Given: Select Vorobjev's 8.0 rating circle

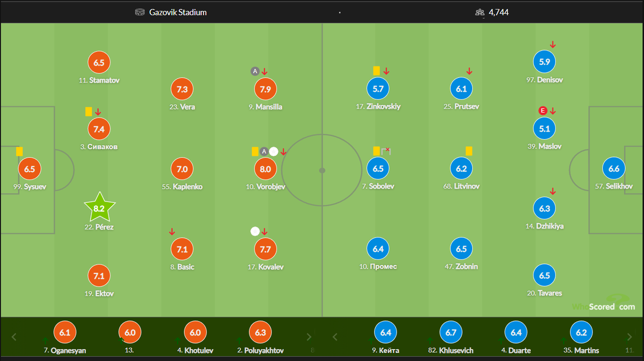Looking at the screenshot, I should (x=265, y=169).
